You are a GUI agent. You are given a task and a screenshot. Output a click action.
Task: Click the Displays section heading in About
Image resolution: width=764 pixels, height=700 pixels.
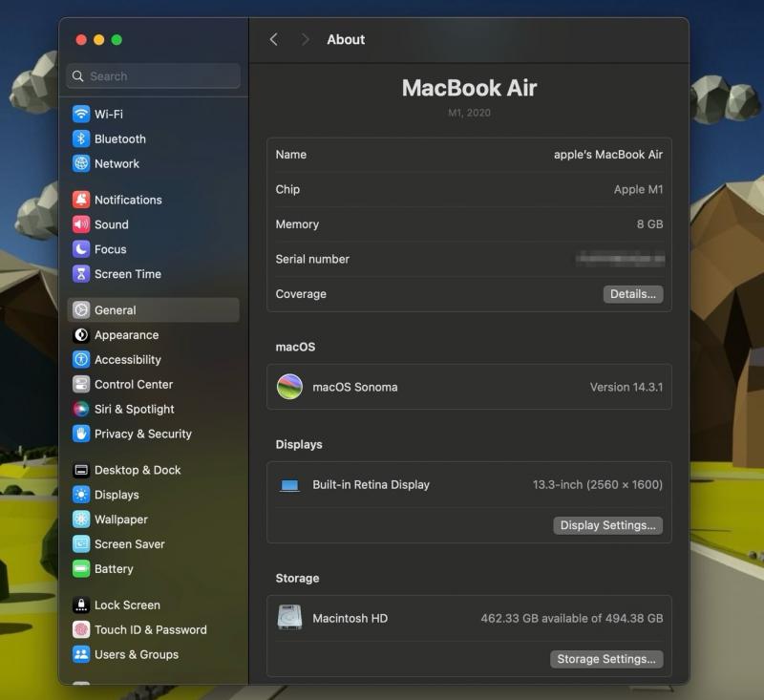pyautogui.click(x=299, y=444)
